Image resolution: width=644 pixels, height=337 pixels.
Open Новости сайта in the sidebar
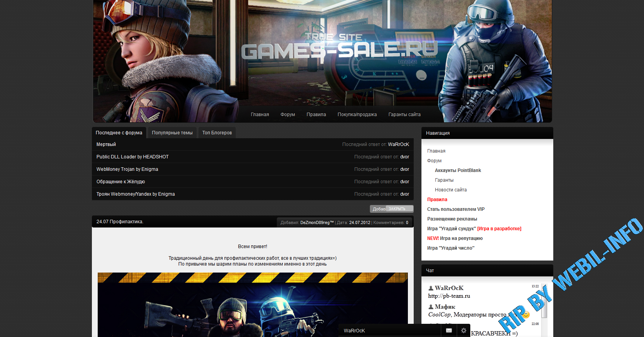(x=451, y=190)
